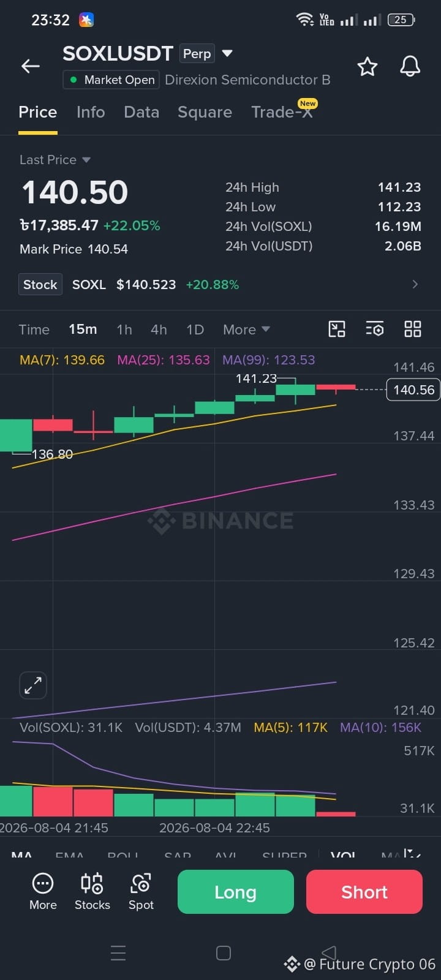Tap the MA(25): 135.63 indicator label
The image size is (441, 980).
164,360
